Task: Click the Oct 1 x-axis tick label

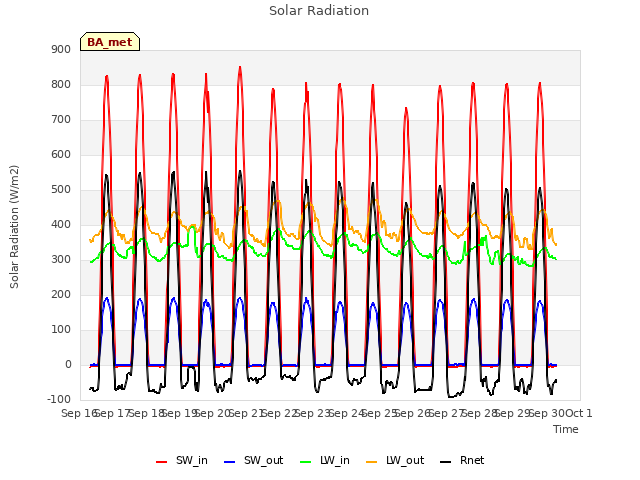Action: click(579, 413)
